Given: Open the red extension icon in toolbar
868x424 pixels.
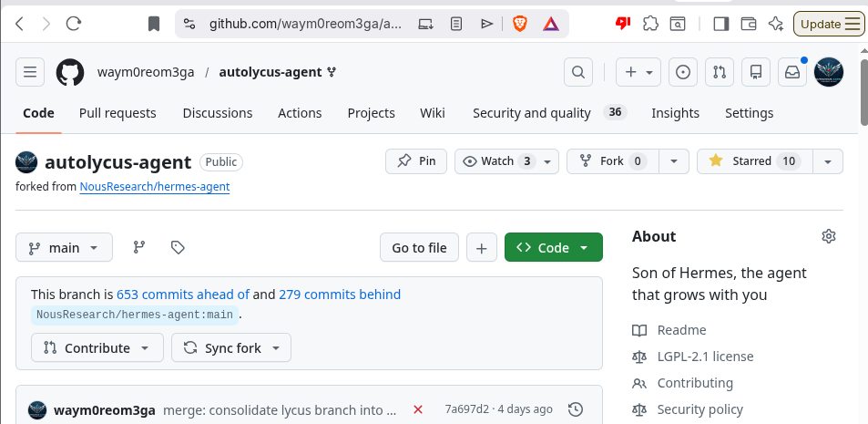Looking at the screenshot, I should [x=623, y=24].
